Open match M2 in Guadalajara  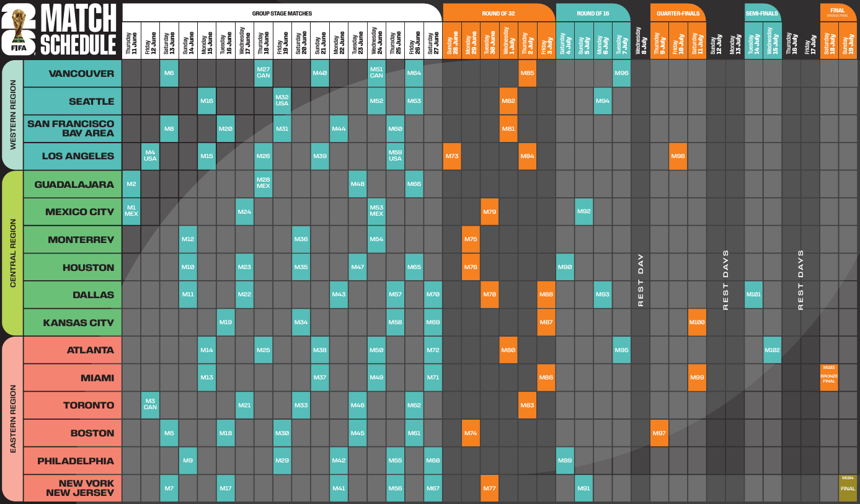[x=131, y=184]
